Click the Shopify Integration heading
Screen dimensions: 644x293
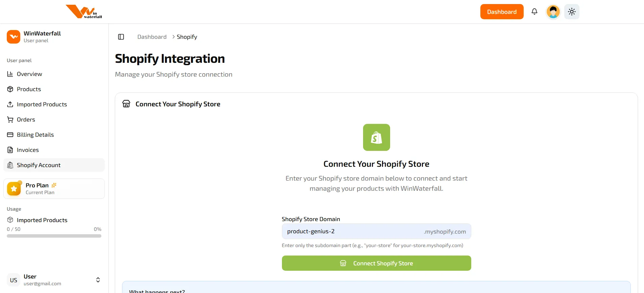(x=170, y=58)
